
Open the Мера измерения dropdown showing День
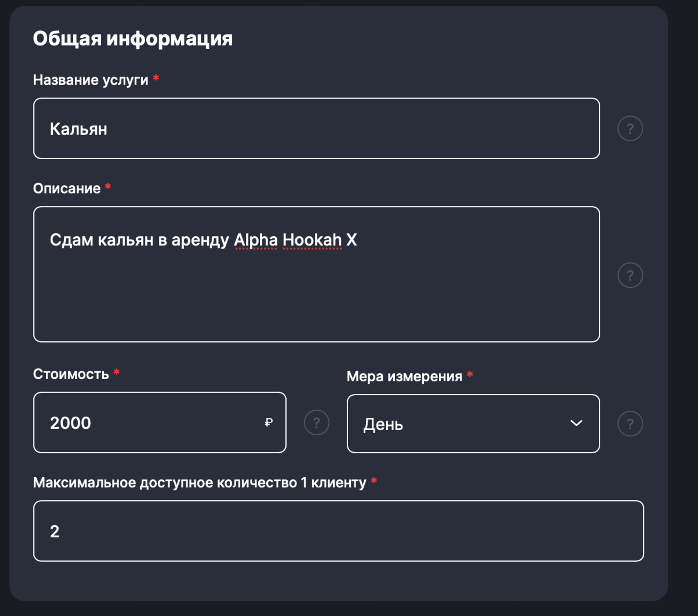(x=454, y=424)
